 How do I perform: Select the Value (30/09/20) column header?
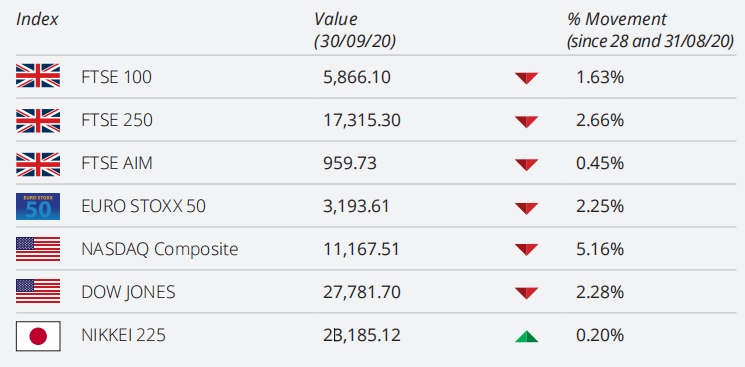354,30
